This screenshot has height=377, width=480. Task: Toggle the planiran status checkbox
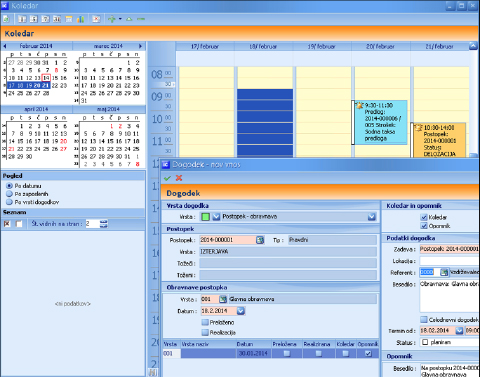point(425,342)
